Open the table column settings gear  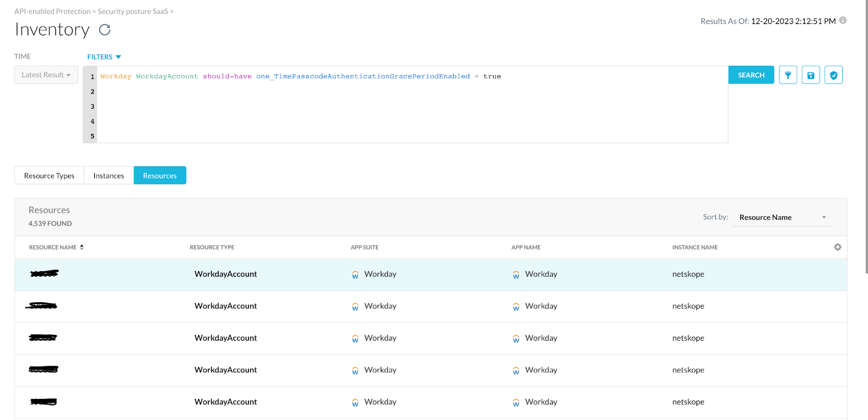[x=838, y=247]
